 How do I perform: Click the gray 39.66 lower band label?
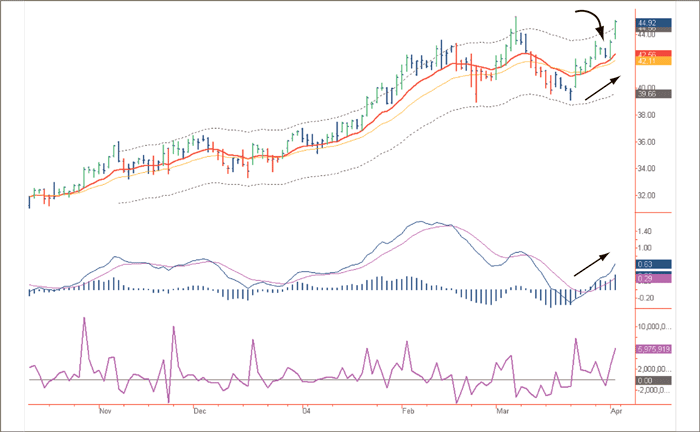point(651,95)
